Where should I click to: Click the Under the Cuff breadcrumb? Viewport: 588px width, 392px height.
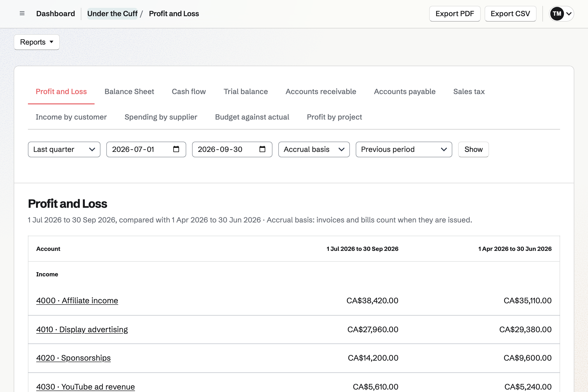(x=112, y=14)
